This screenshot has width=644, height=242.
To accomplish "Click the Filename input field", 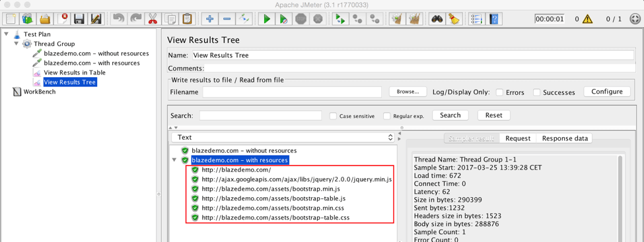I will pos(292,92).
